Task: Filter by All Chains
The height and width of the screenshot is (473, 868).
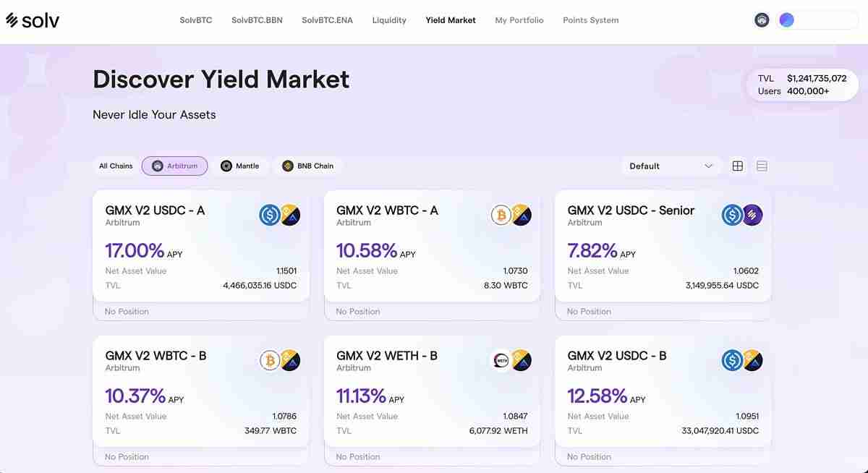Action: click(116, 166)
